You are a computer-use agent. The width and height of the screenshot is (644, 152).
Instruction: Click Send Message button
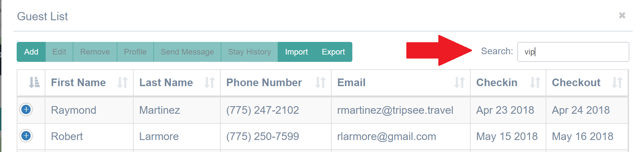tap(187, 52)
